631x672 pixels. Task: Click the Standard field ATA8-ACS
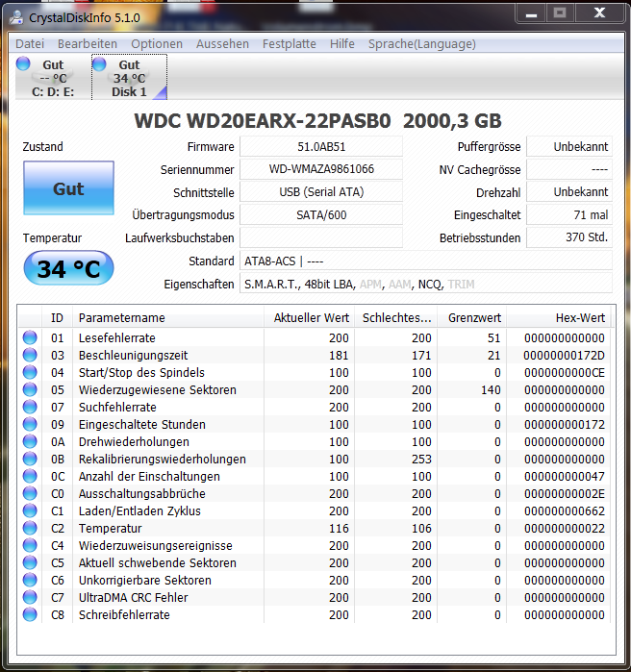(426, 261)
